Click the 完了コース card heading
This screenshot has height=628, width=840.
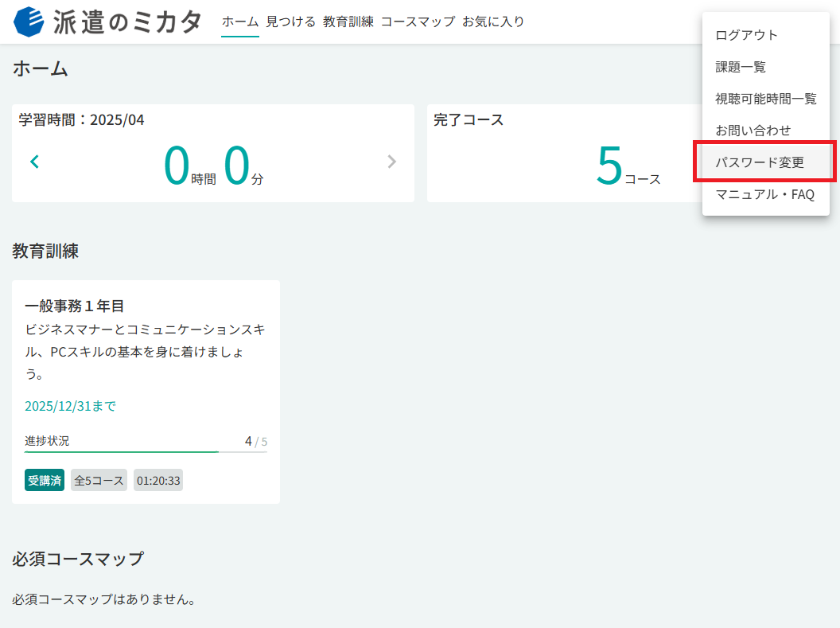(469, 119)
